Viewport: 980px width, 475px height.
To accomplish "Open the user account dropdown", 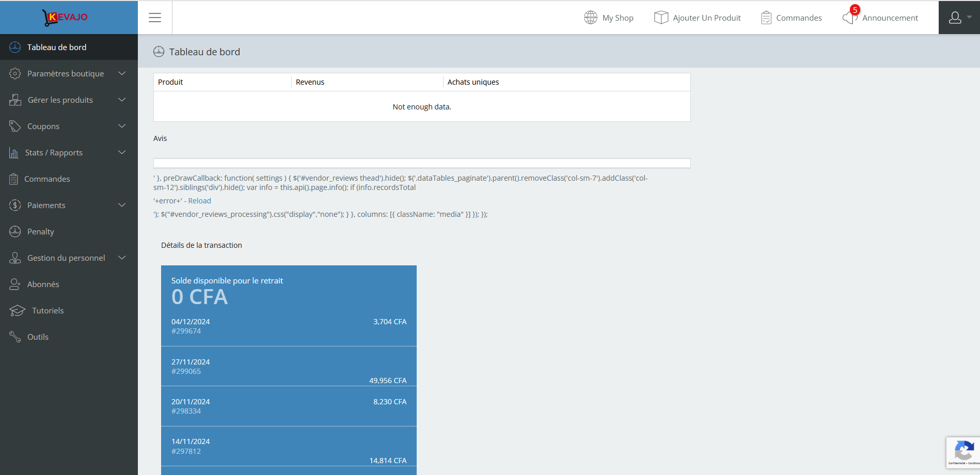I will [959, 18].
